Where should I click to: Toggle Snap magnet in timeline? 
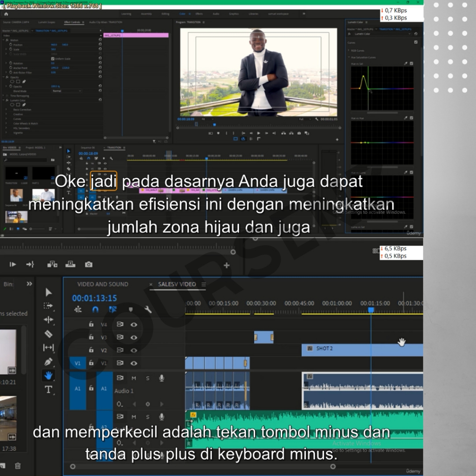pos(95,309)
